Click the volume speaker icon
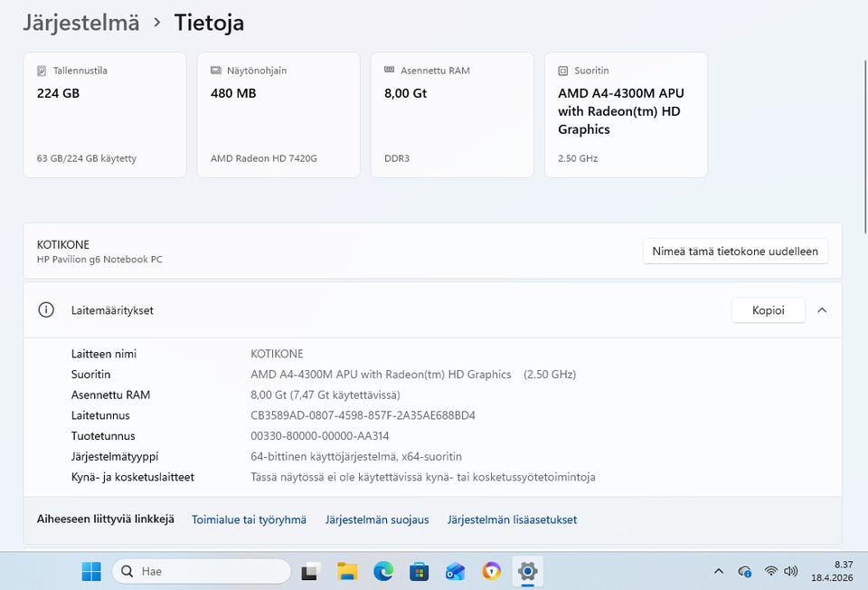This screenshot has height=590, width=868. click(x=791, y=571)
